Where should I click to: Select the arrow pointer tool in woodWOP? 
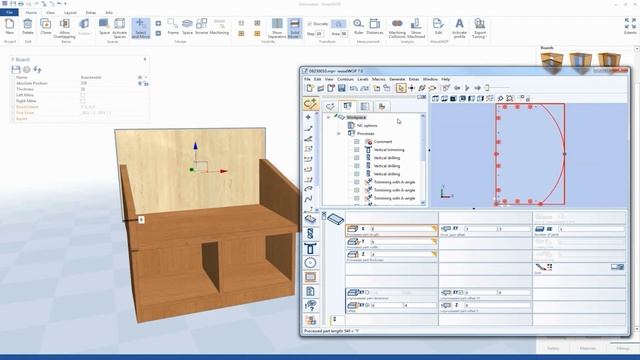400,88
